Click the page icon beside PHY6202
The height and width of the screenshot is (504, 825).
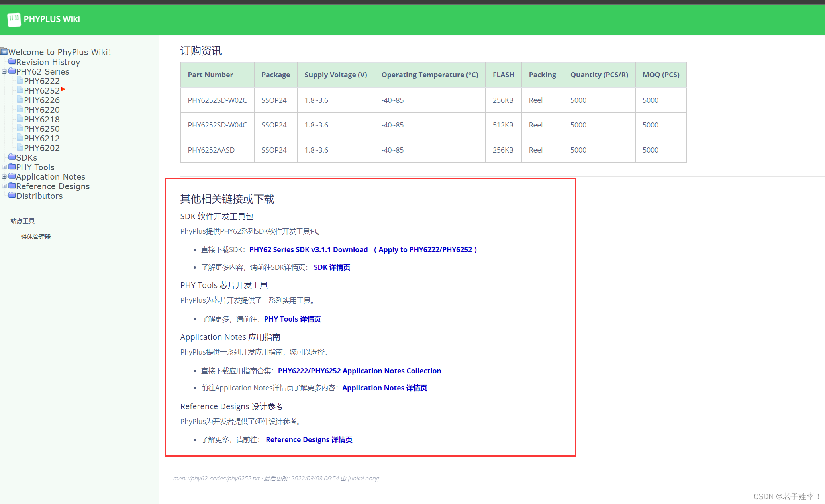(20, 147)
